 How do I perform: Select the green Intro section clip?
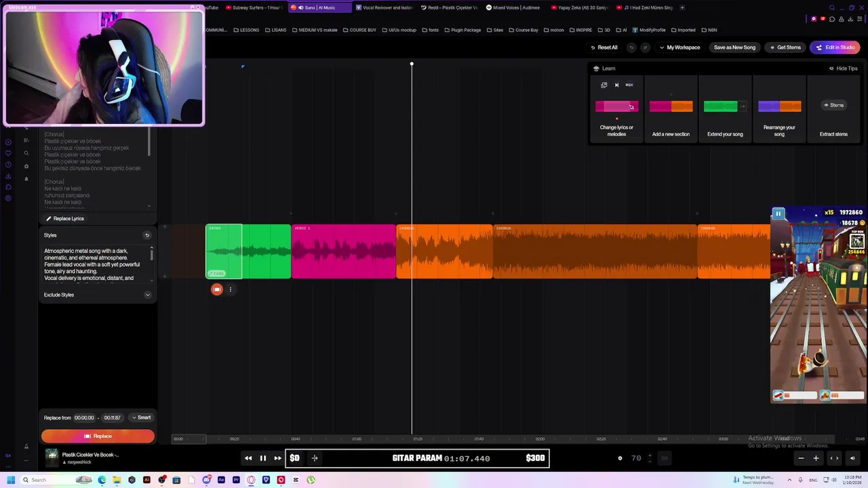pyautogui.click(x=248, y=251)
